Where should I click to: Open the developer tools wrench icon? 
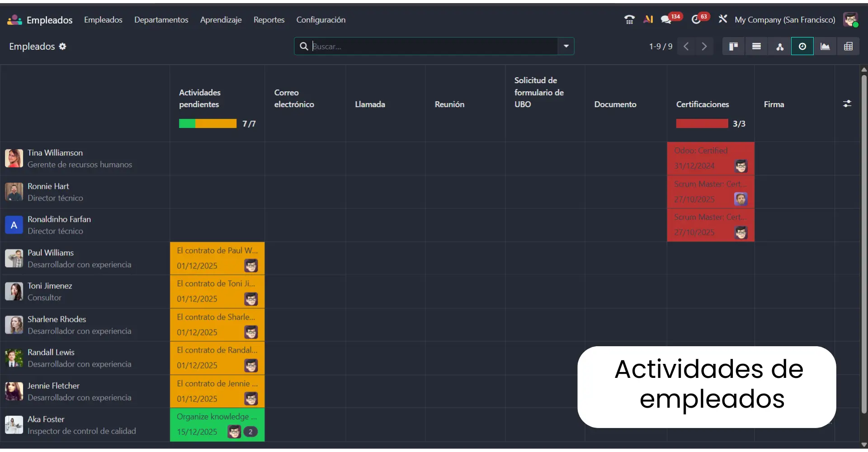click(723, 19)
